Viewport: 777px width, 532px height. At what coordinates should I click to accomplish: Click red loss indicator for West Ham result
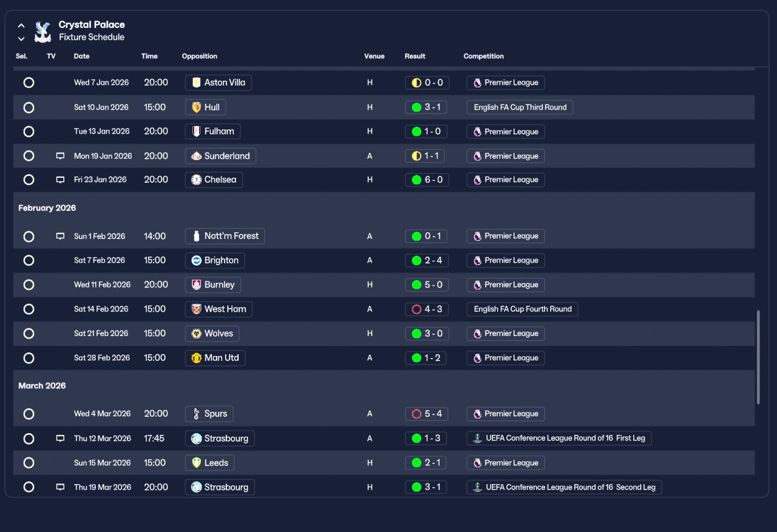(416, 309)
